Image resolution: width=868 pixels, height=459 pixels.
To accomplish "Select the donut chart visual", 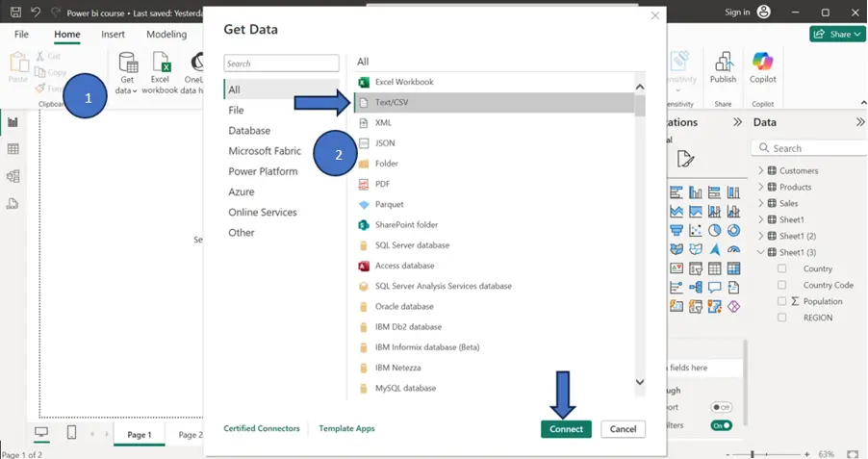I will (x=733, y=230).
